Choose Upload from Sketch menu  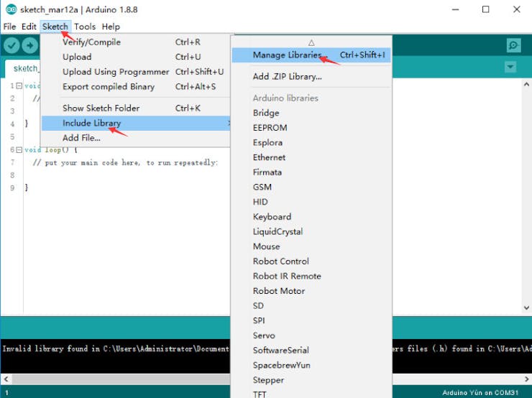[136, 57]
